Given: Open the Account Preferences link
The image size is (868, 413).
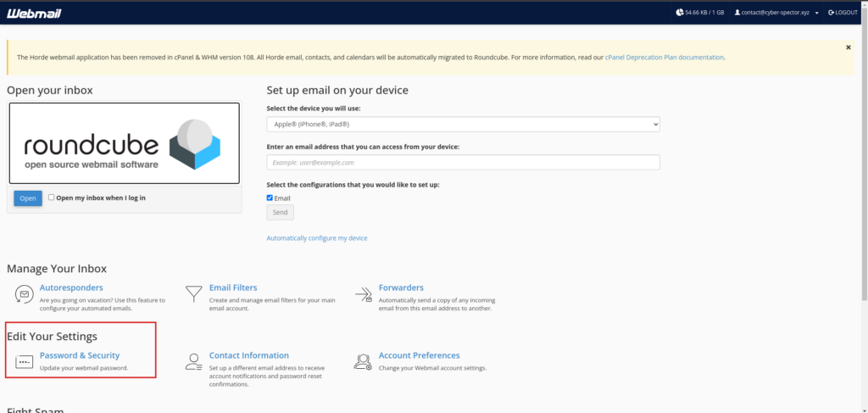Looking at the screenshot, I should pyautogui.click(x=419, y=355).
